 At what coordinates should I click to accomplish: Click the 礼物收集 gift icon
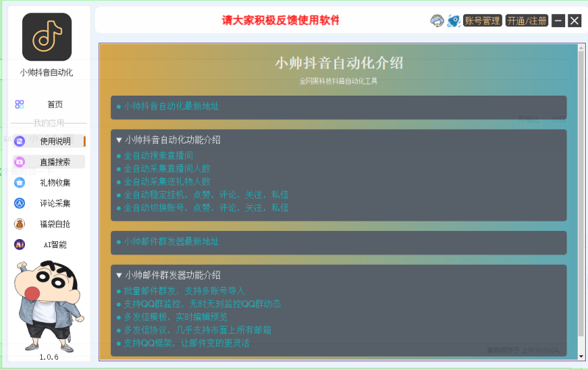[20, 182]
